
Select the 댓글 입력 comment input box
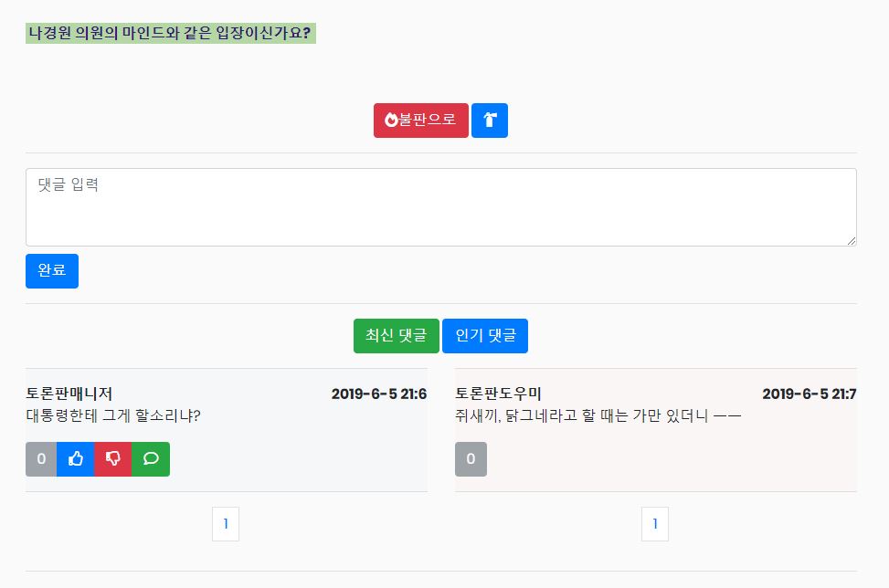coord(441,206)
